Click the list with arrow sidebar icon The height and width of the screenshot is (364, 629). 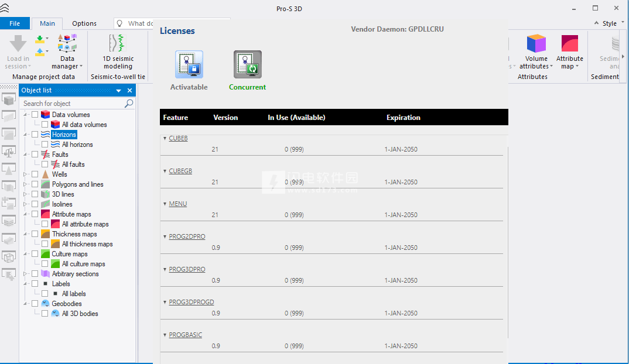pyautogui.click(x=9, y=274)
